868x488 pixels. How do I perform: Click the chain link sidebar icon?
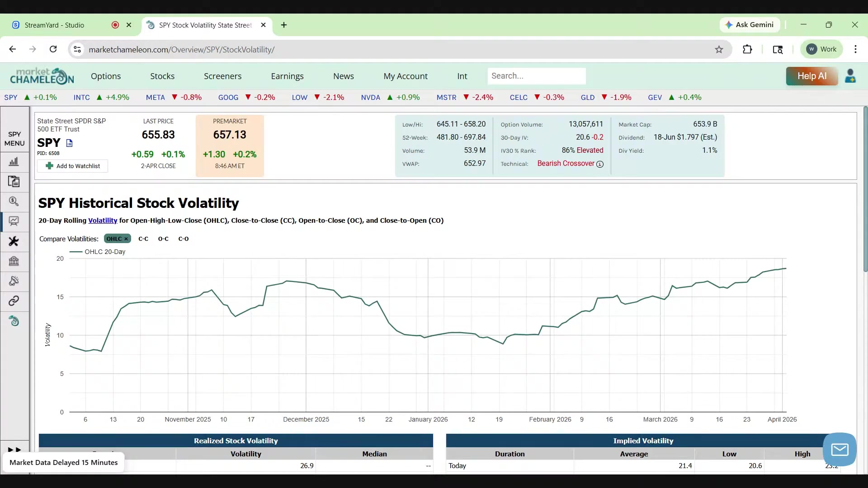pos(14,301)
